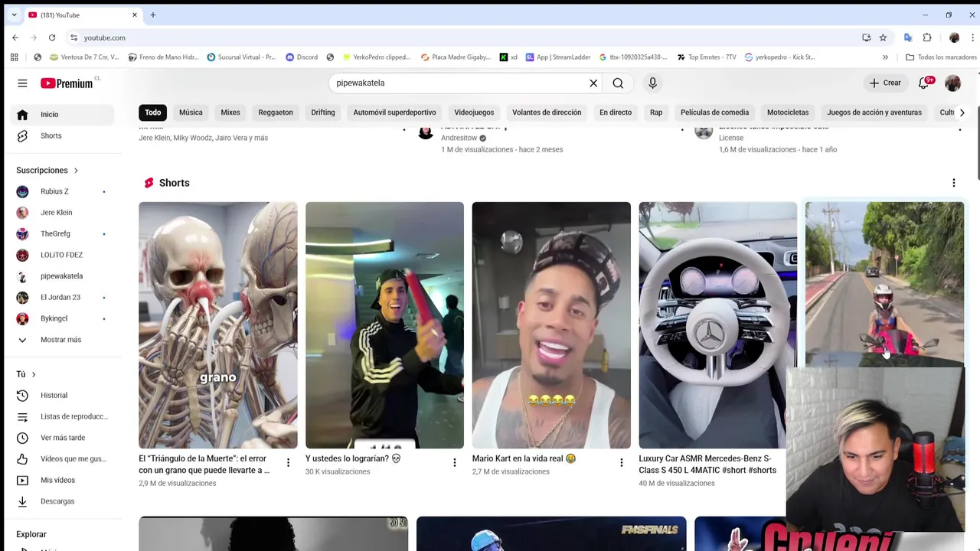Expand the Tú section chevron
The height and width of the screenshot is (551, 980).
(x=34, y=374)
